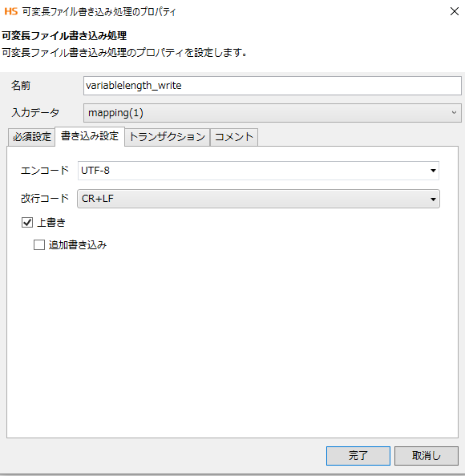Select the 書き込み設定 tab
465x476 pixels.
[90, 136]
